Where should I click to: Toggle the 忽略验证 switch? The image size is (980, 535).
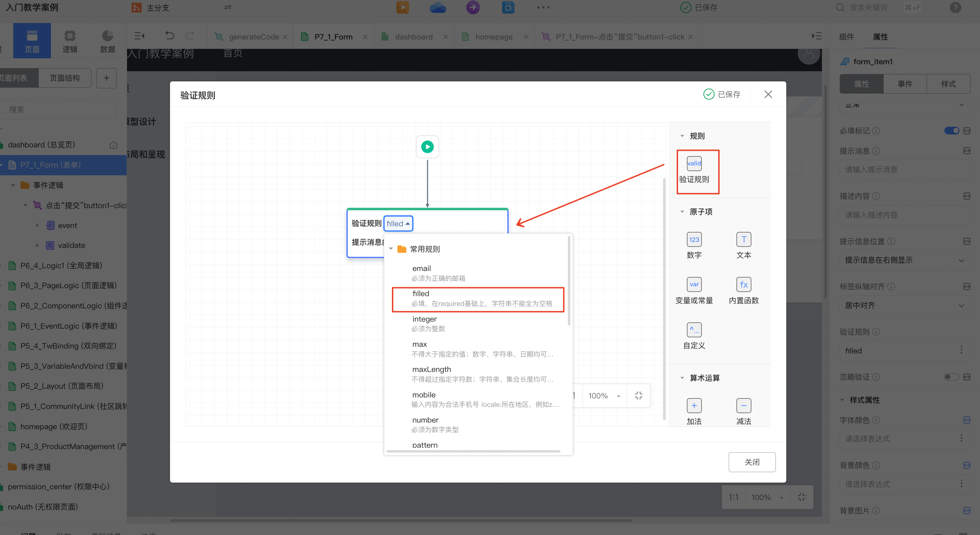[951, 377]
